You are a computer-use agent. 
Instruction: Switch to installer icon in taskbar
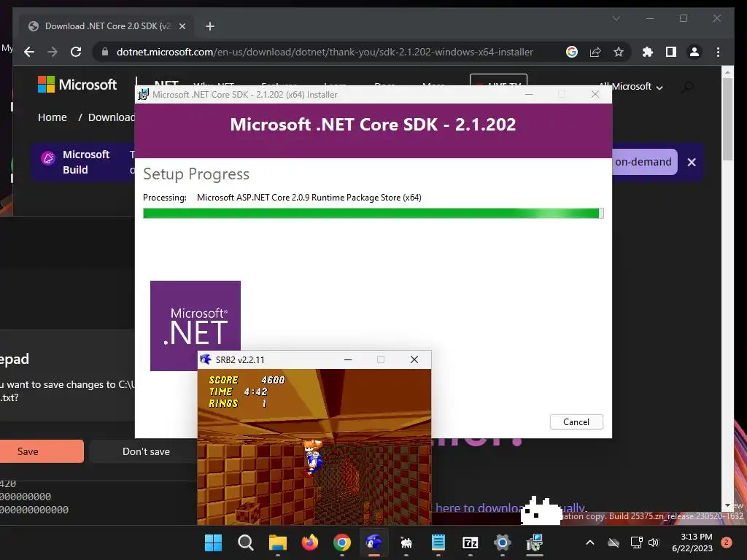click(535, 542)
